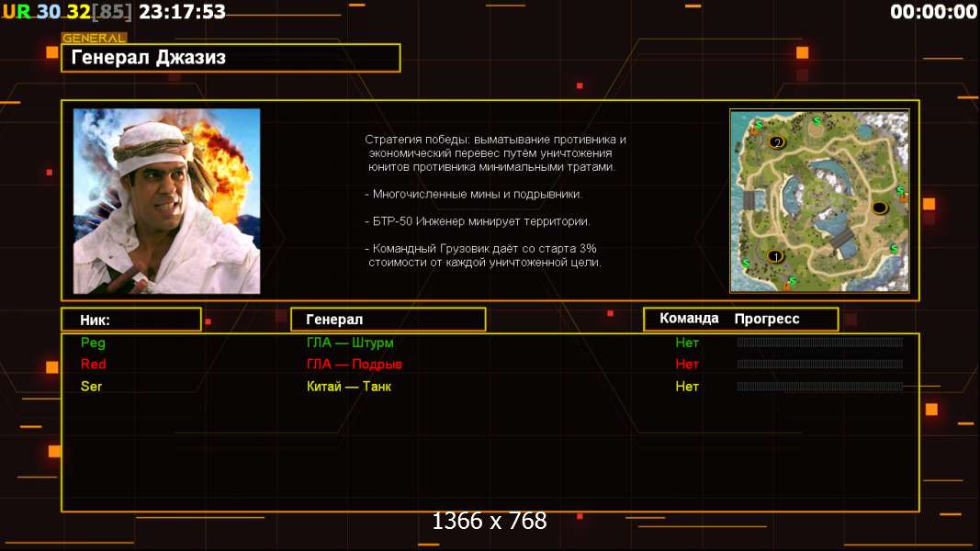Click team value 'Нет' for Peg
Image resolution: width=980 pixels, height=551 pixels.
tap(687, 343)
